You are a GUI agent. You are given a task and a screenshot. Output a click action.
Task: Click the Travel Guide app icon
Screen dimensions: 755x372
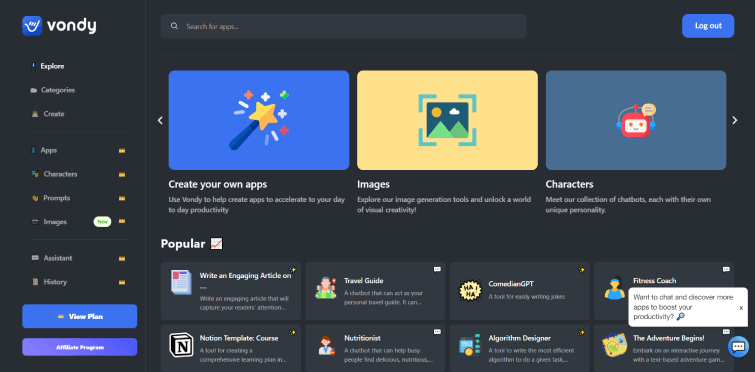pos(326,287)
